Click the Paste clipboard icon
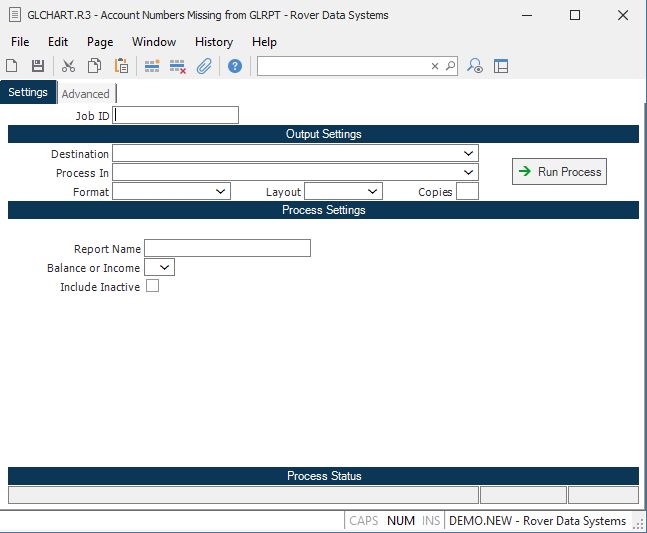This screenshot has height=533, width=647. tap(121, 66)
